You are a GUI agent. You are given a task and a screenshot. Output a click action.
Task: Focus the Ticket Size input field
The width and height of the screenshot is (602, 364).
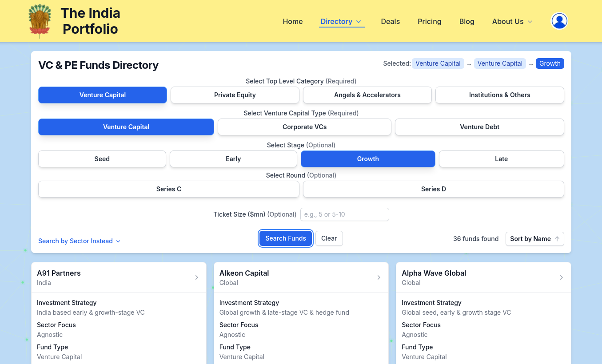[x=345, y=214]
